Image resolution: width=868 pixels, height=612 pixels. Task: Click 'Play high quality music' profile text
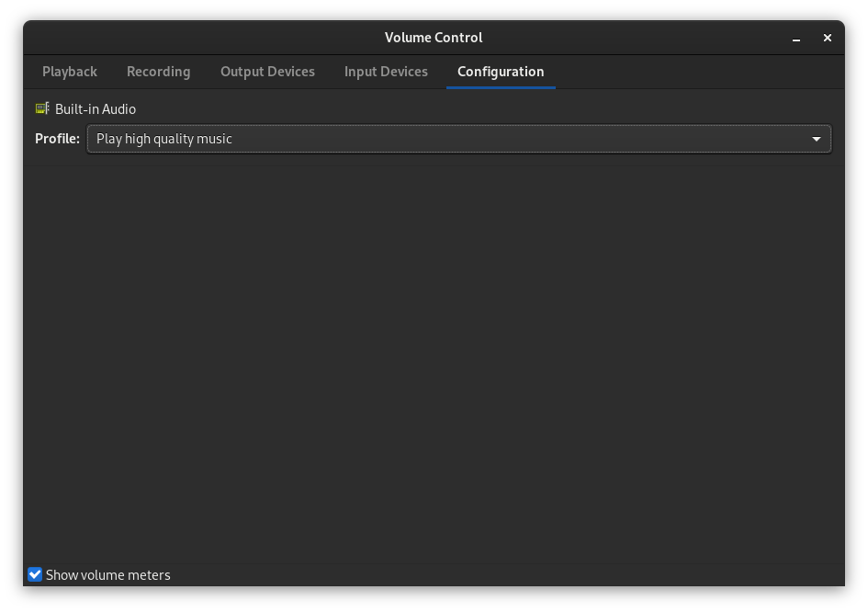coord(164,139)
